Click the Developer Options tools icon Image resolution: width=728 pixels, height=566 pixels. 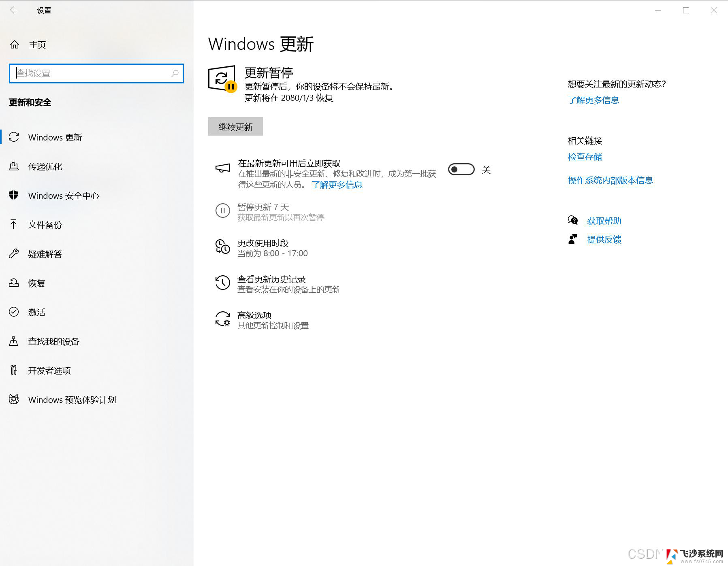pyautogui.click(x=14, y=370)
